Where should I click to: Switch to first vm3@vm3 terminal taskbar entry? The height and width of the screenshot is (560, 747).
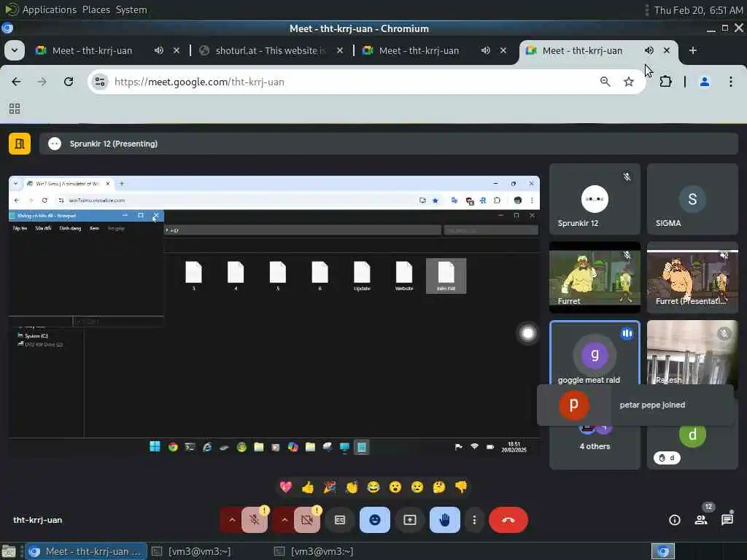pos(191,551)
